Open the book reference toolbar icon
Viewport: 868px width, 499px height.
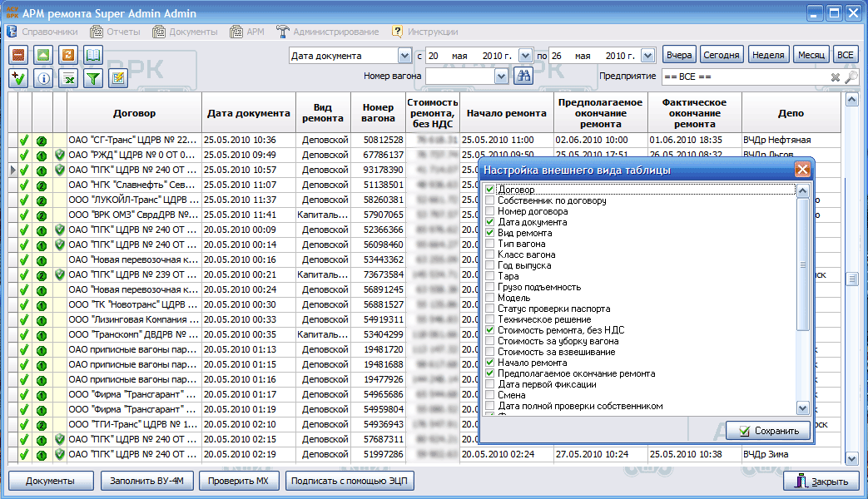click(93, 55)
